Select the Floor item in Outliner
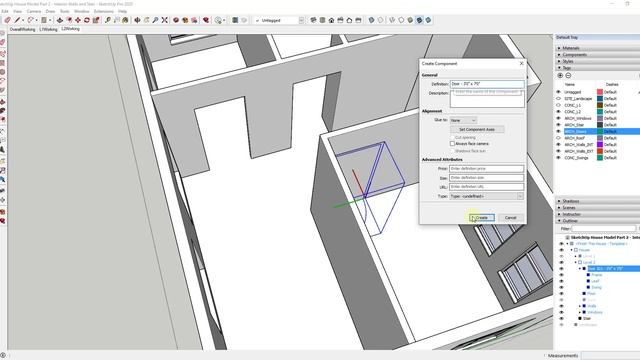This screenshot has height=360, width=640. tap(591, 293)
